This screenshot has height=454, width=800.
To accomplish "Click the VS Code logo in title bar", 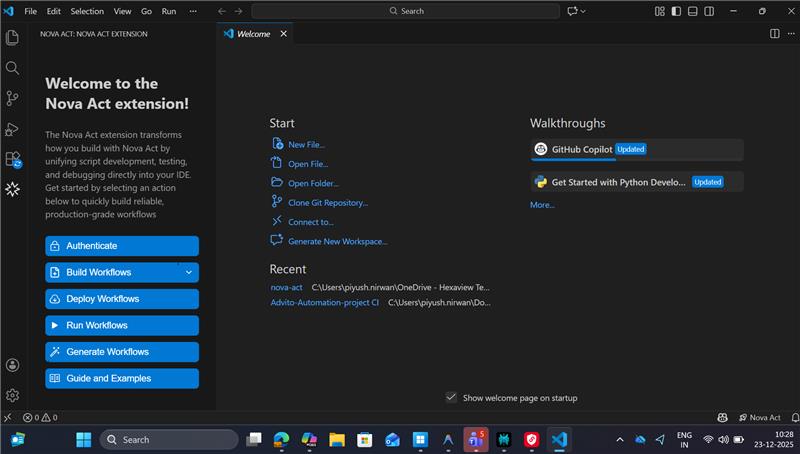I will point(9,11).
